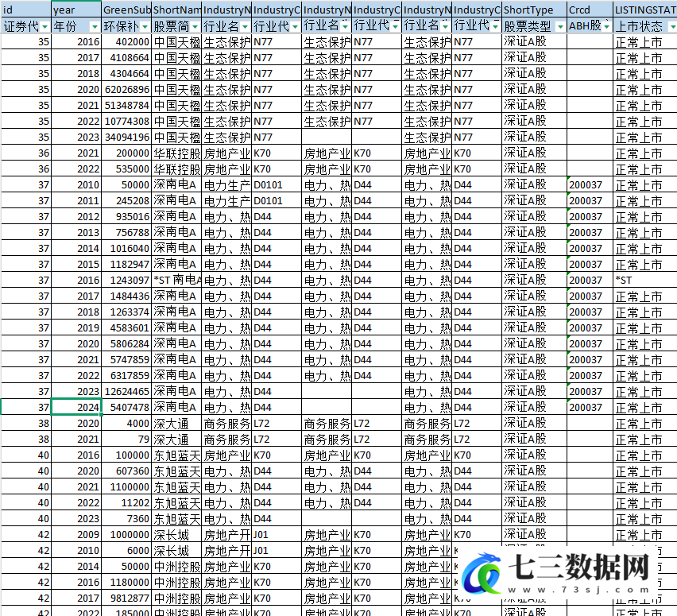Select the Crcd header cell
Image resolution: width=677 pixels, height=616 pixels.
click(x=590, y=10)
